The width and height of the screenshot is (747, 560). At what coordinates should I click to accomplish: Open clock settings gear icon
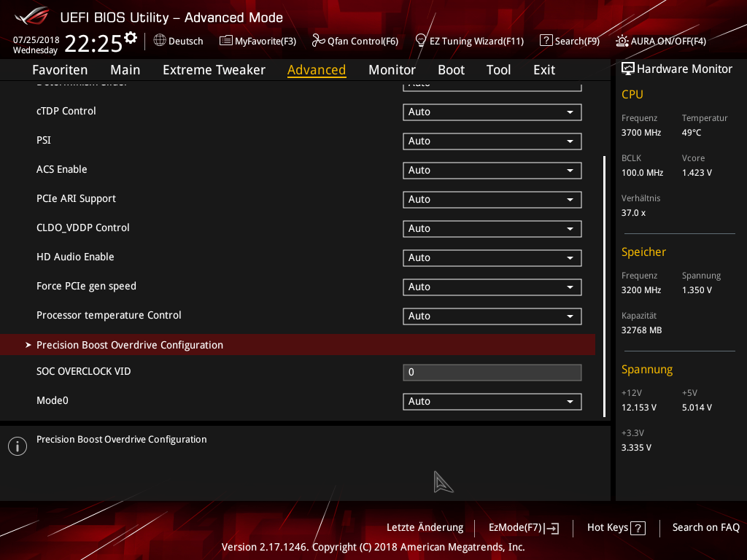pos(130,38)
